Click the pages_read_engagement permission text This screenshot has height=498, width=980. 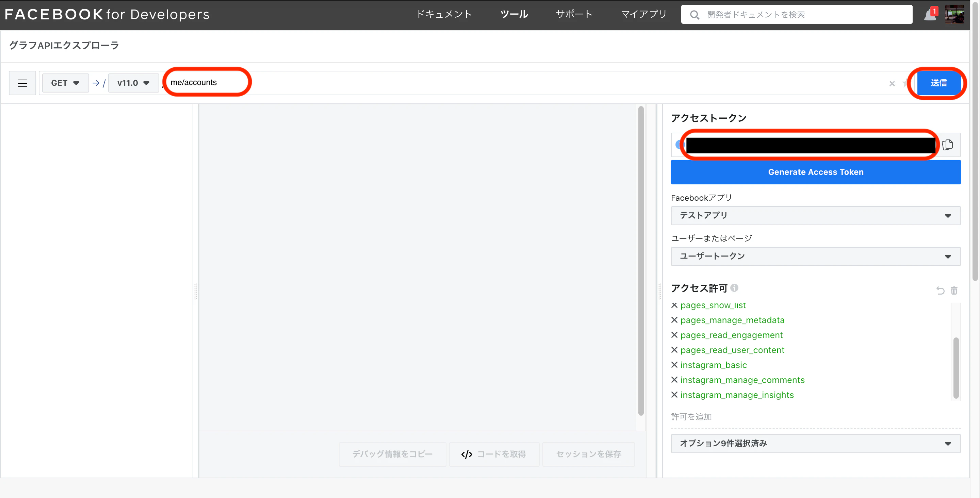(x=731, y=335)
